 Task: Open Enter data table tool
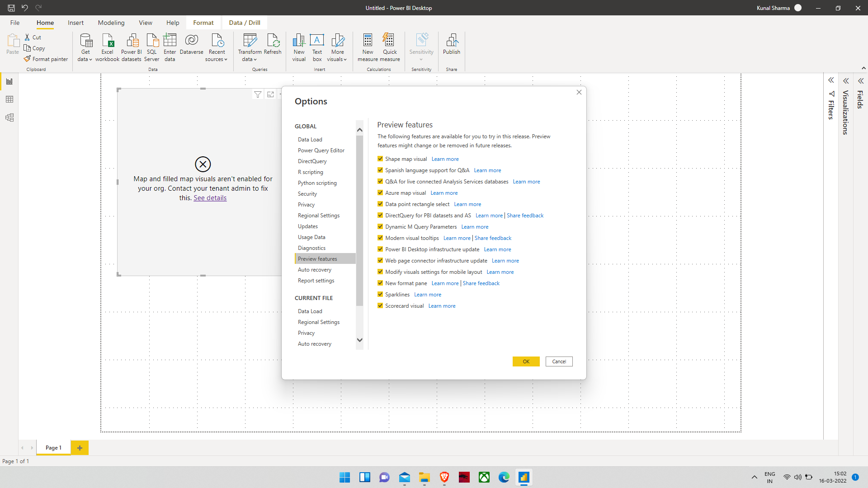pyautogui.click(x=170, y=47)
